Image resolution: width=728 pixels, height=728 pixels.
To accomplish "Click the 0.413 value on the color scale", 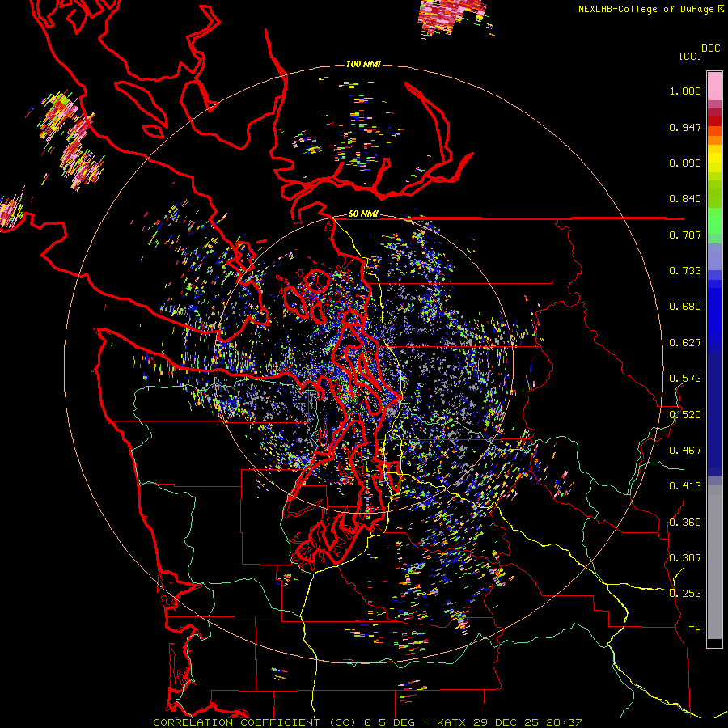I will [x=685, y=486].
